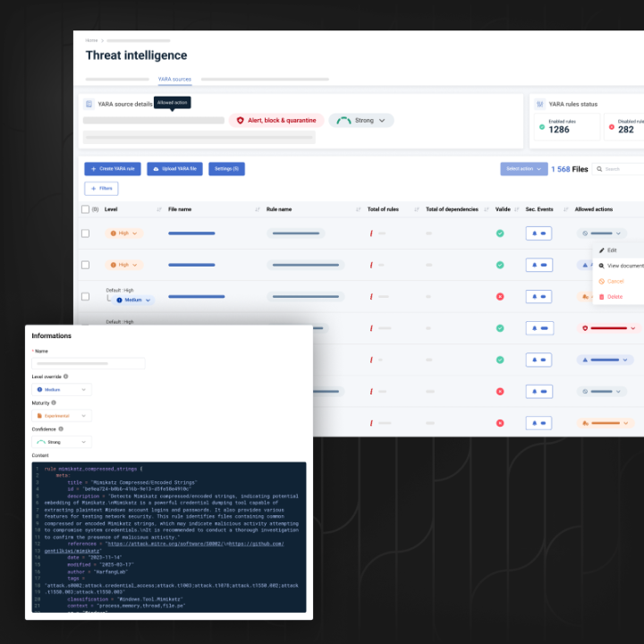Check the checkbox of the second High row
This screenshot has height=644, width=644.
(86, 265)
